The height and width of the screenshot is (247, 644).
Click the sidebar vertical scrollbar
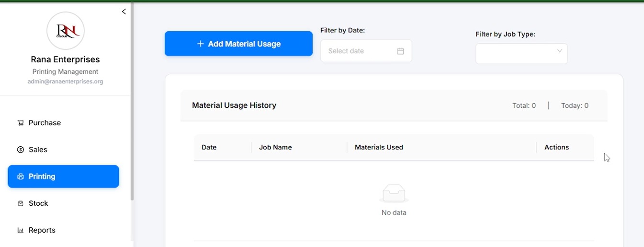132,102
